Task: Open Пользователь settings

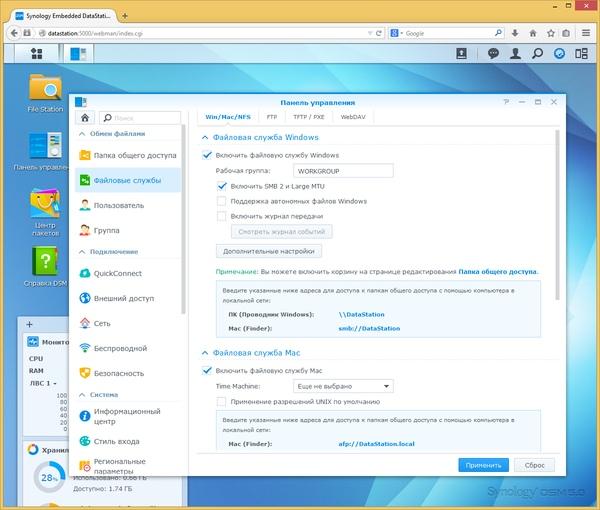Action: [128, 205]
